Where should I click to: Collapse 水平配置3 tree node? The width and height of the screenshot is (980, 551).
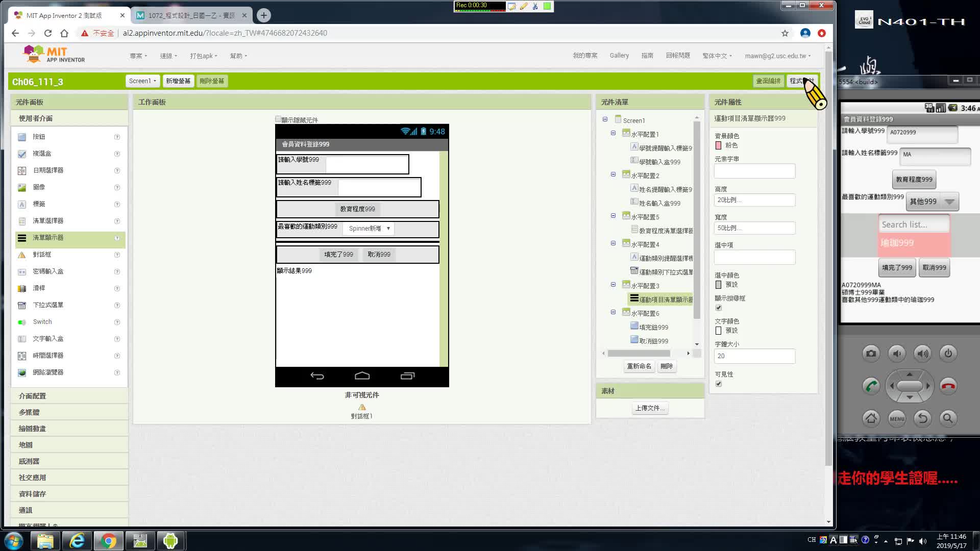pyautogui.click(x=613, y=285)
